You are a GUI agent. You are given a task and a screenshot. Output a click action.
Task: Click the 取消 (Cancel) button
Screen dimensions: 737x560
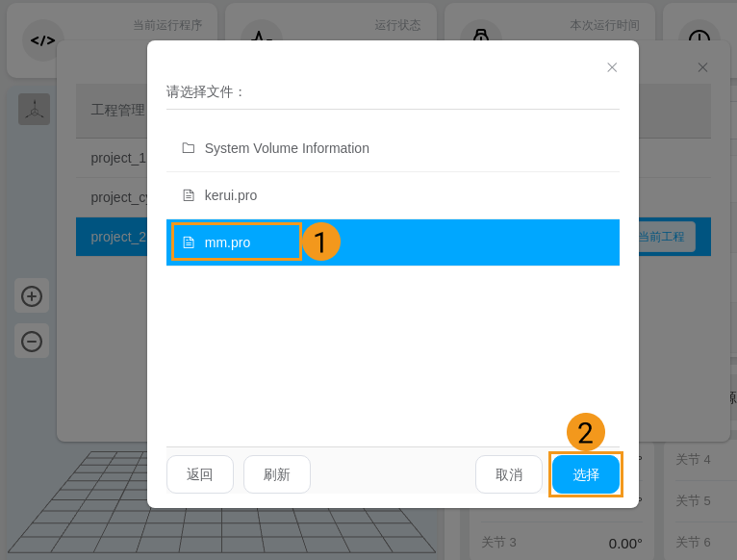tap(509, 474)
